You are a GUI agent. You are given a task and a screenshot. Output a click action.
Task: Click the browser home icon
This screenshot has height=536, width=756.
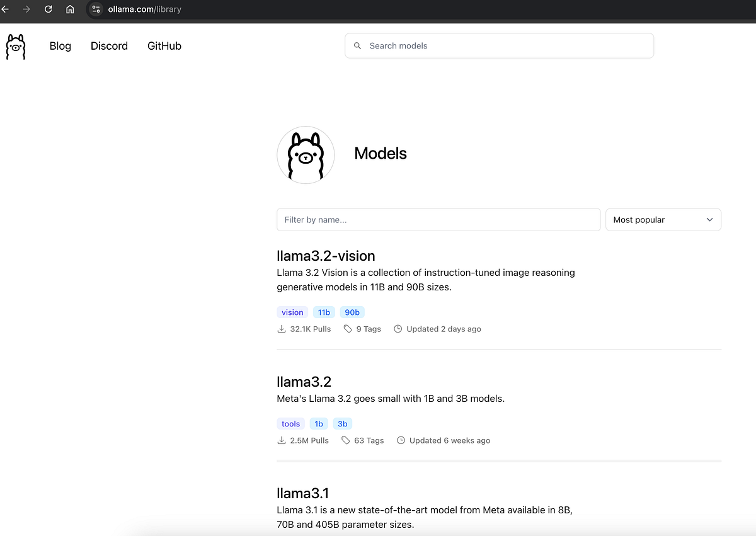(x=70, y=9)
